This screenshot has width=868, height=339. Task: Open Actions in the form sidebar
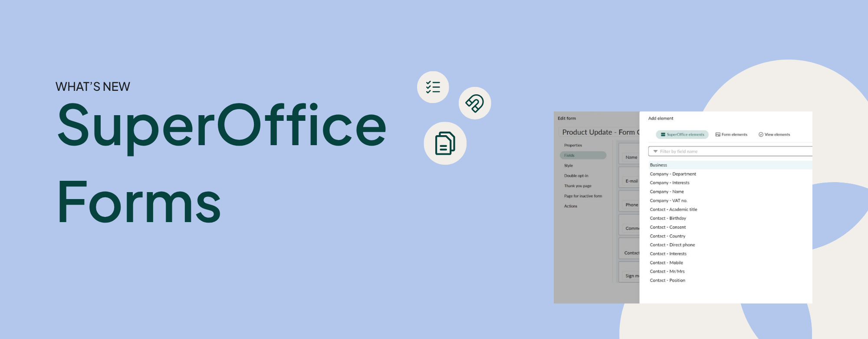[571, 206]
